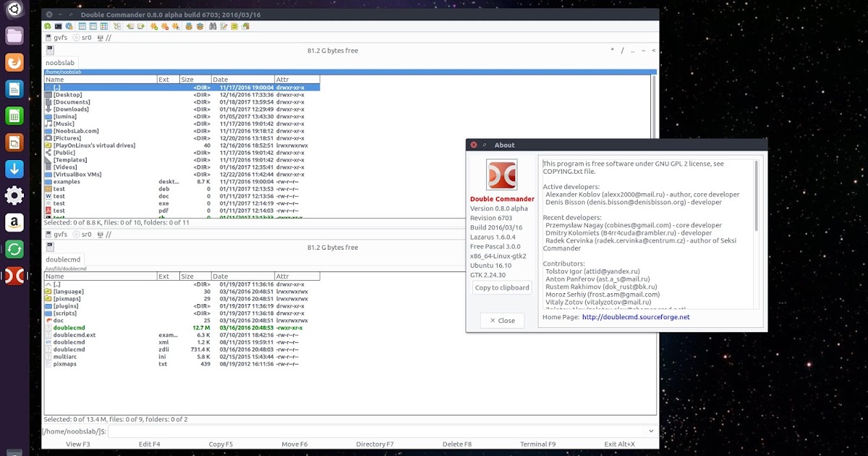
Task: Select [PlayOnLinux's virtual drives] row
Action: [x=182, y=145]
